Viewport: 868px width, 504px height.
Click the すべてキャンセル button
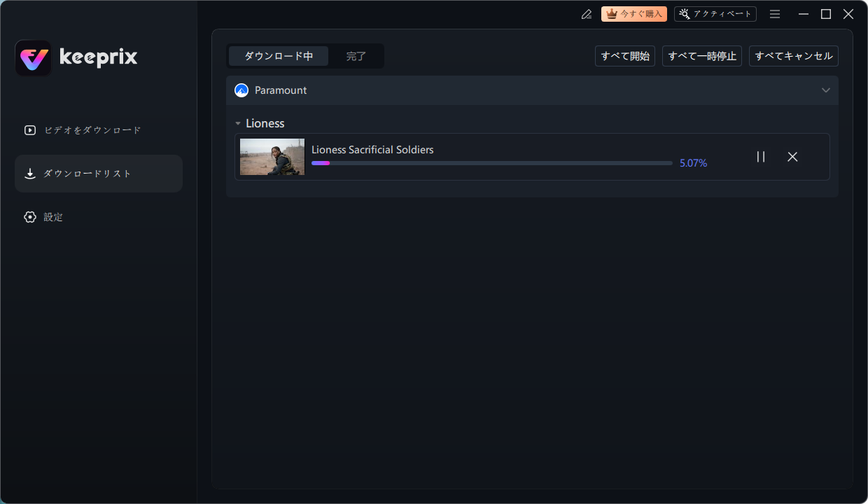click(x=793, y=56)
